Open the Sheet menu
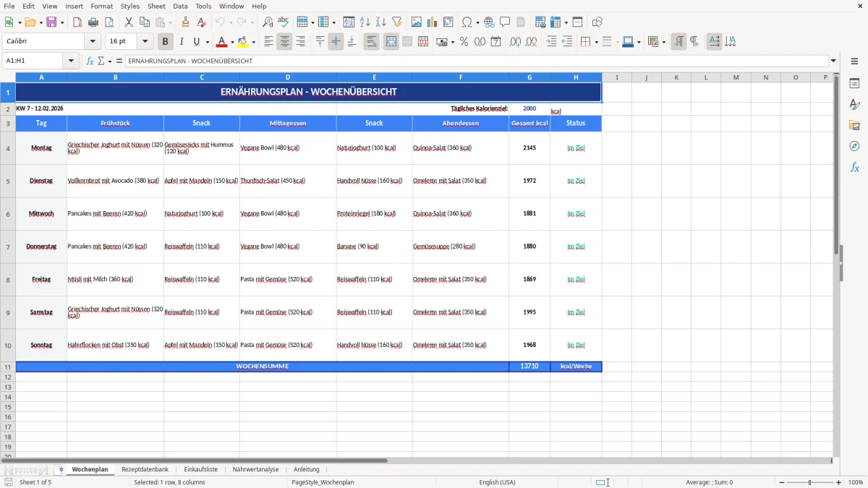The width and height of the screenshot is (868, 488). tap(156, 6)
